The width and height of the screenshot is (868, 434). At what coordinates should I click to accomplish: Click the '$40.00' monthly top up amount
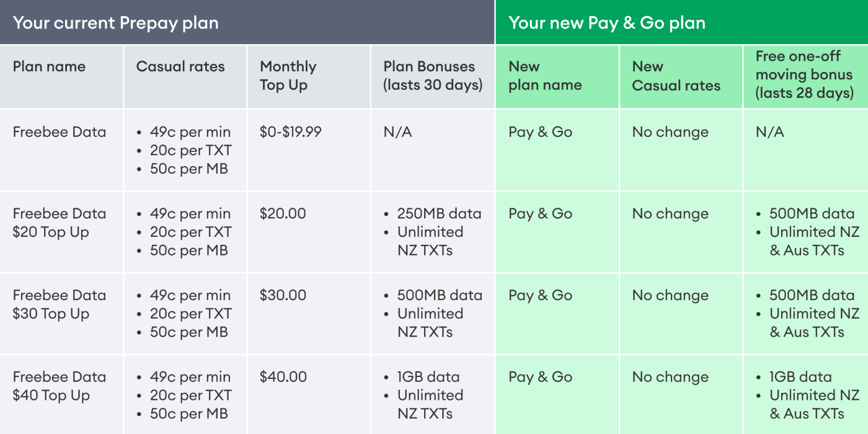pyautogui.click(x=283, y=377)
